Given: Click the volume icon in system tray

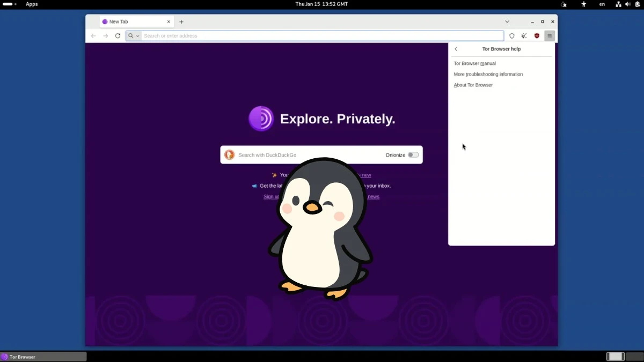Looking at the screenshot, I should click(x=628, y=4).
